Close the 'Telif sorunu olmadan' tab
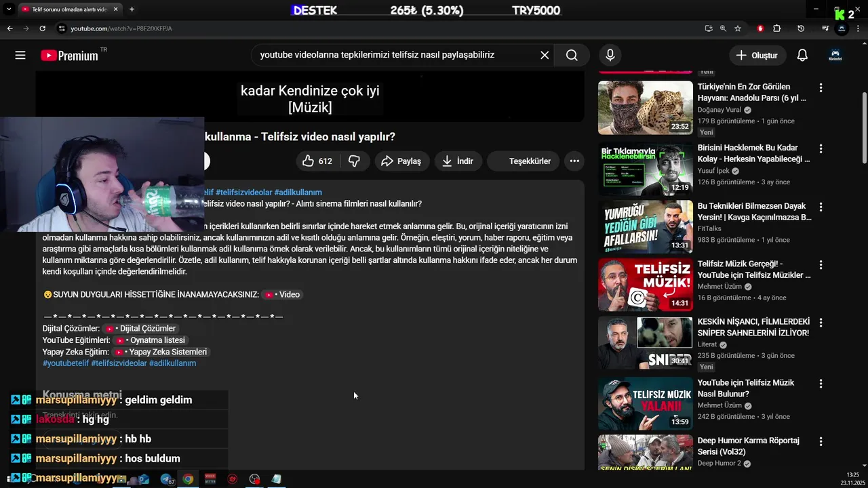Image resolution: width=868 pixels, height=488 pixels. click(116, 9)
